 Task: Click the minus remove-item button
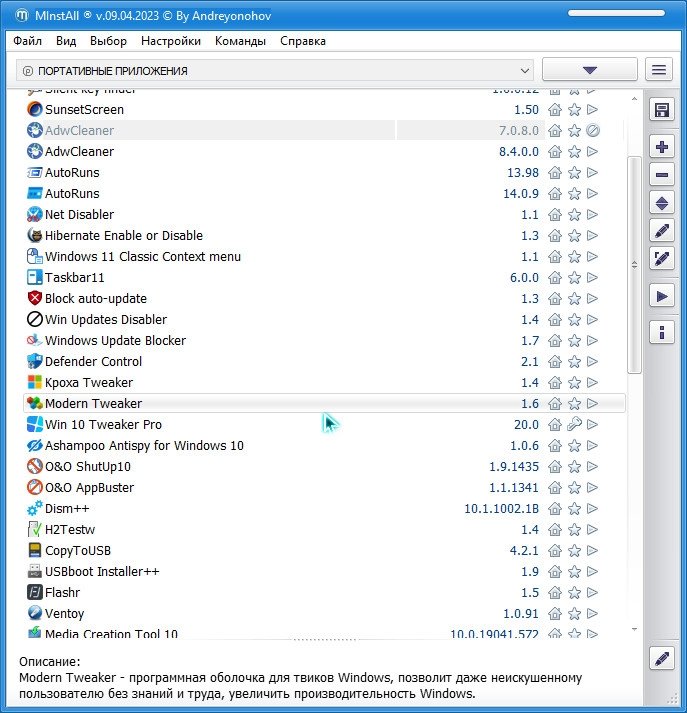(x=662, y=175)
